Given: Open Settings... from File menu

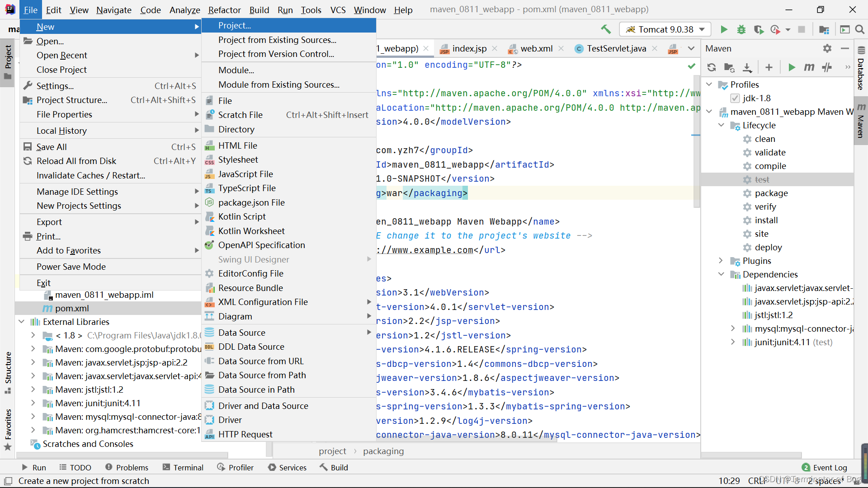Looking at the screenshot, I should click(110, 86).
